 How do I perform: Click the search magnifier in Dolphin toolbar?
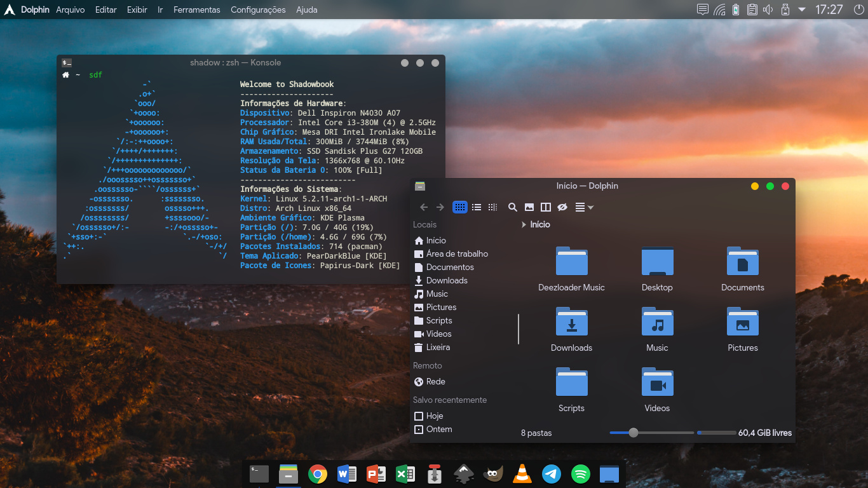[x=512, y=207]
